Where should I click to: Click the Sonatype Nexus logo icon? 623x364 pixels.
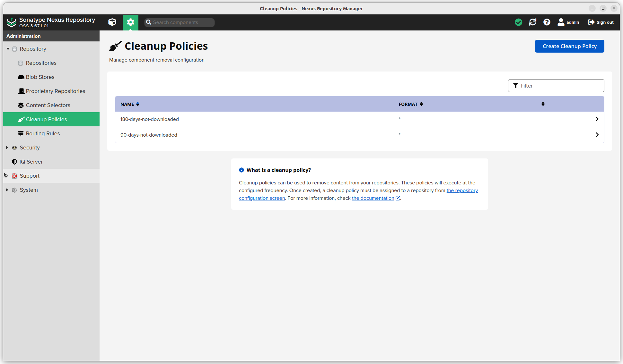pos(12,22)
